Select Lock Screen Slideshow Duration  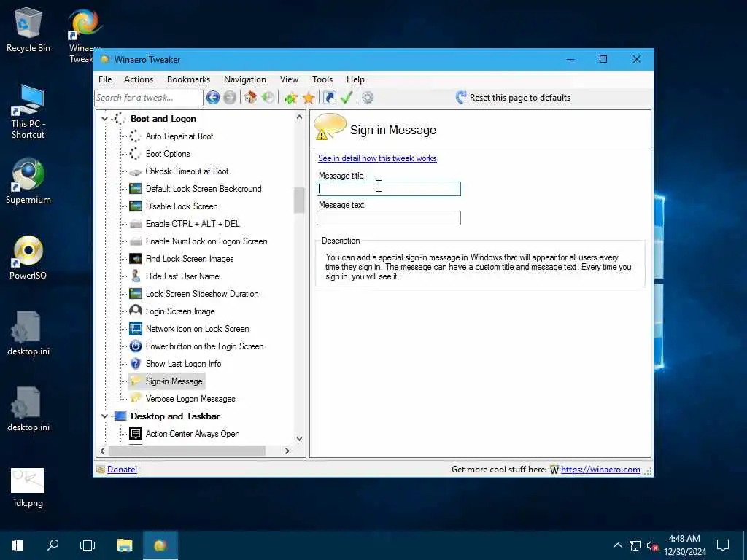(202, 294)
